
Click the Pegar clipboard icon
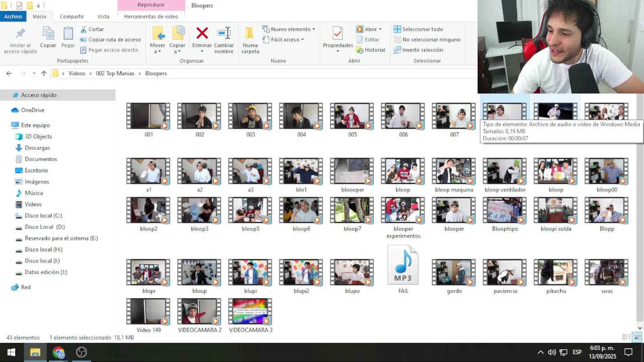click(x=68, y=33)
